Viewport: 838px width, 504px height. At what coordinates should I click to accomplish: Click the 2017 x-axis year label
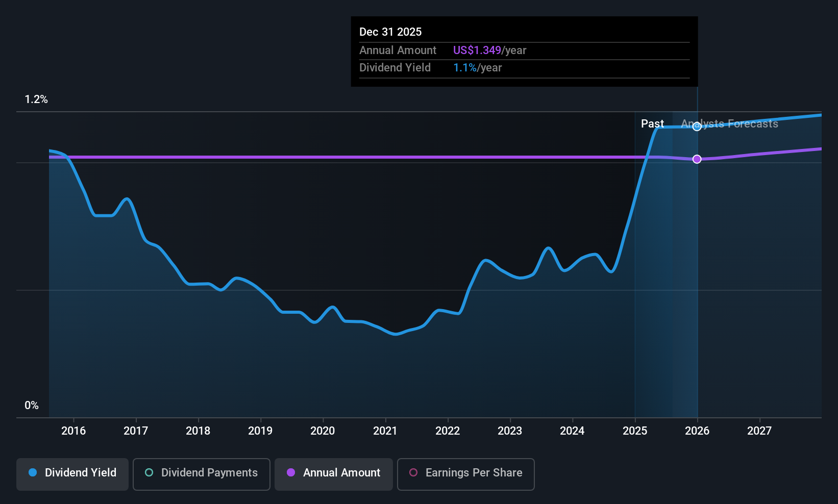[x=136, y=431]
